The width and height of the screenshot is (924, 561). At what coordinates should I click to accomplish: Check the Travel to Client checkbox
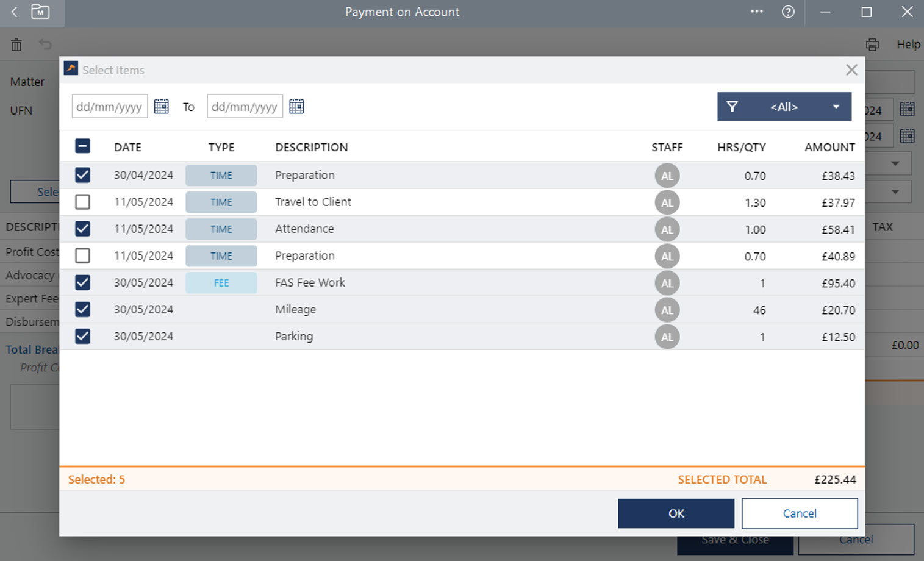(82, 202)
